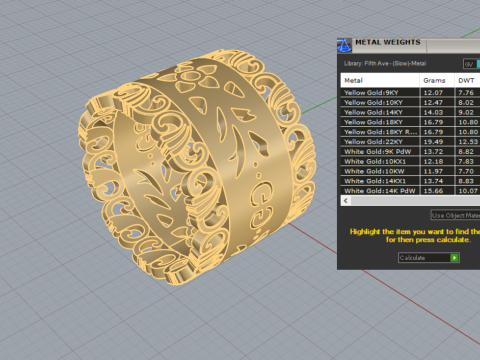Select the Yellow Gold:10KY row
Viewport: 480px width, 360px height.
(410, 102)
